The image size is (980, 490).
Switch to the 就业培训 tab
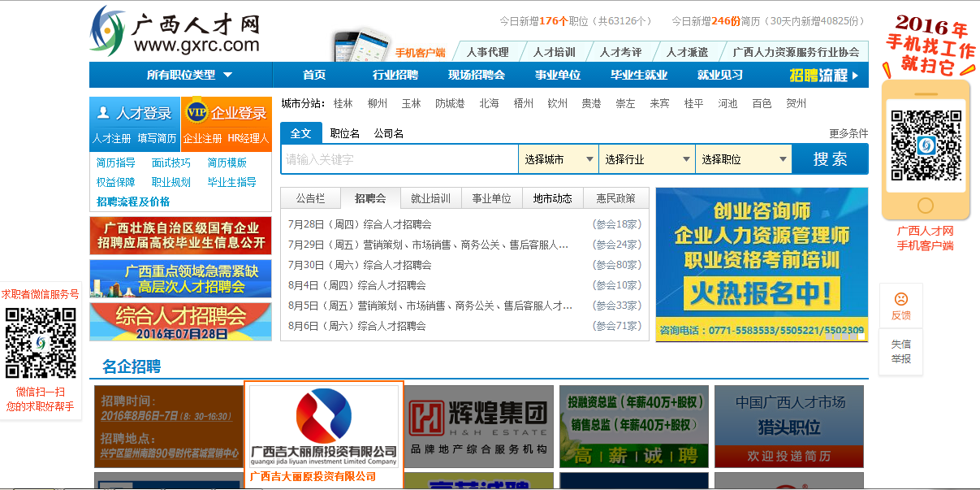431,198
